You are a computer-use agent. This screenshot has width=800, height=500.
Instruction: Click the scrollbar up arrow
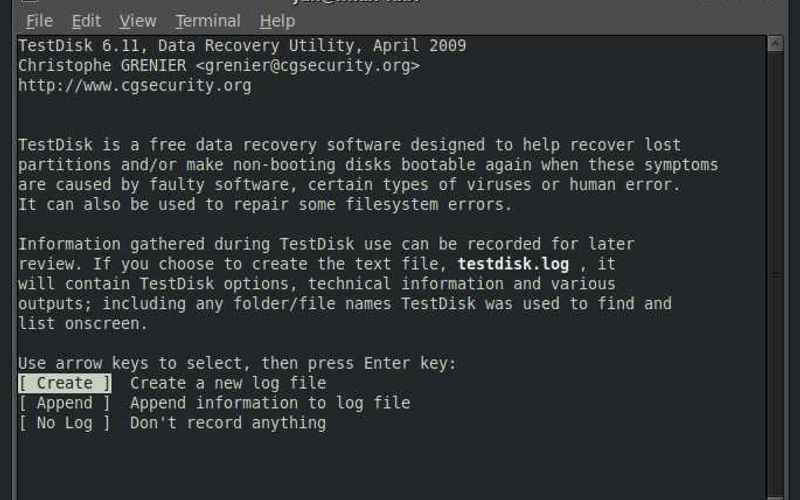click(x=775, y=44)
